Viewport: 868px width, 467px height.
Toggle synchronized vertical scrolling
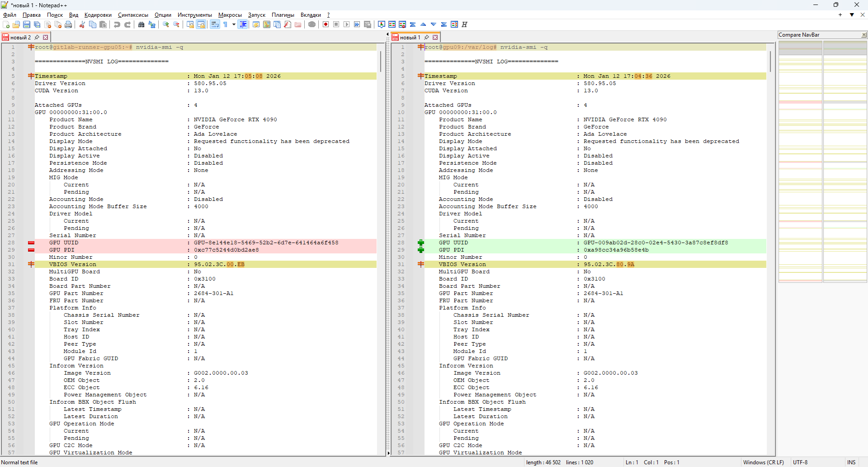pos(190,24)
